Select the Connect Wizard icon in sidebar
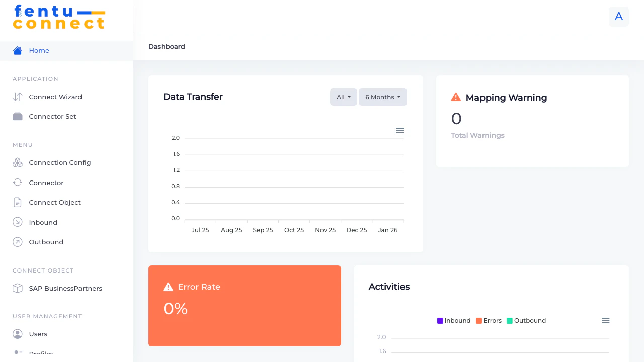This screenshot has width=644, height=362. point(17,97)
